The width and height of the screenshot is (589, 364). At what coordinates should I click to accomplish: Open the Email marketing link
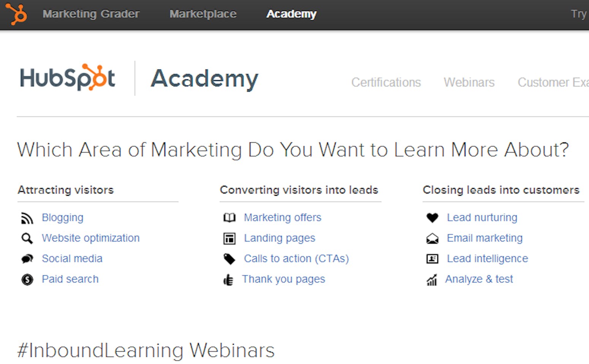(x=485, y=238)
